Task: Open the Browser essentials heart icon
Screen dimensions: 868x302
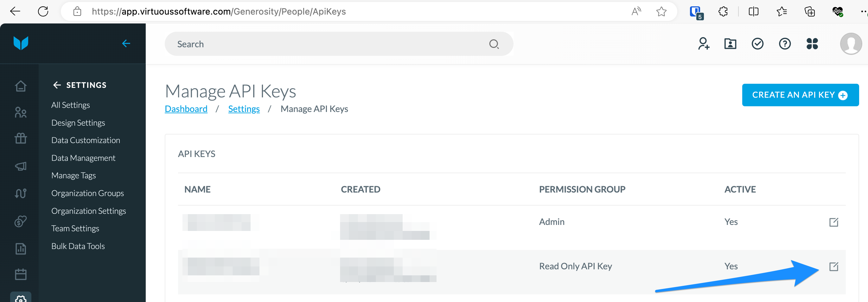Action: 837,11
